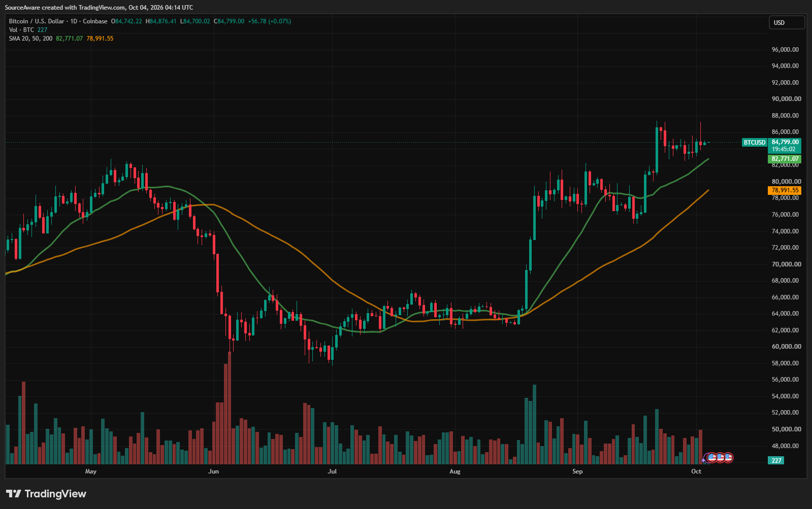Viewport: 812px width, 509px height.
Task: Click the 'Aug' label on the time axis
Action: [x=455, y=471]
